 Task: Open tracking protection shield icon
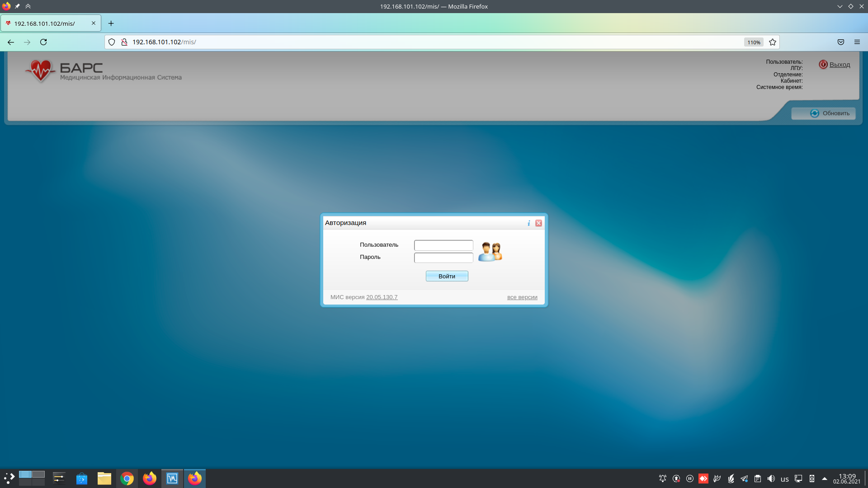112,42
